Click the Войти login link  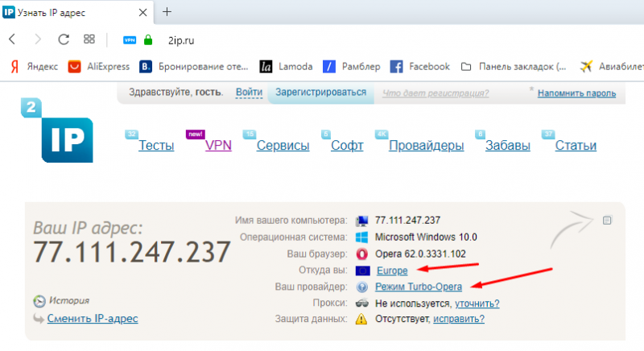(x=249, y=93)
